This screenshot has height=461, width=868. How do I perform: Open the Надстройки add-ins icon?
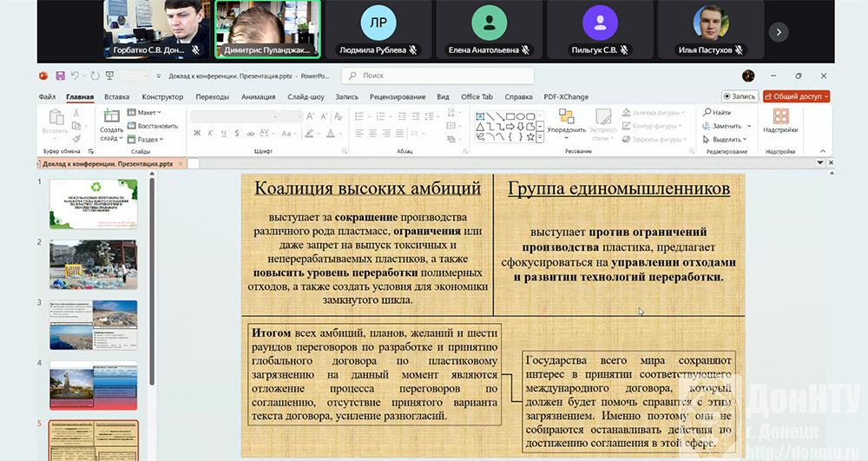(780, 117)
